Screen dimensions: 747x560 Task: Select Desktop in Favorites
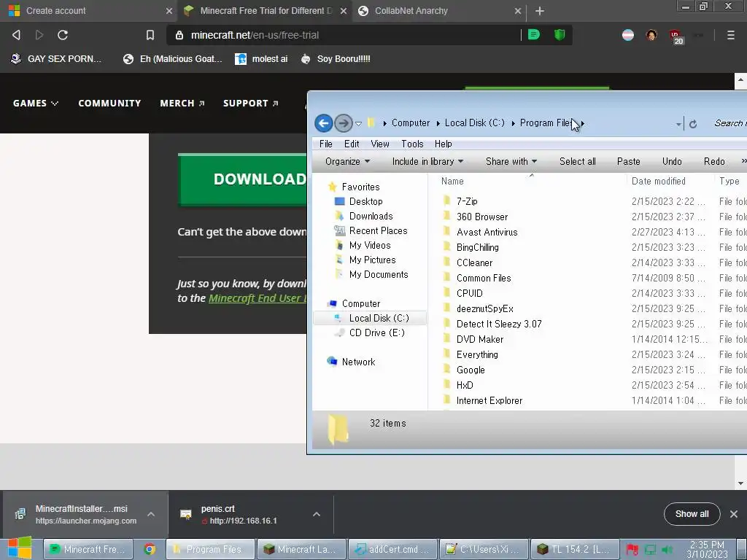(365, 201)
